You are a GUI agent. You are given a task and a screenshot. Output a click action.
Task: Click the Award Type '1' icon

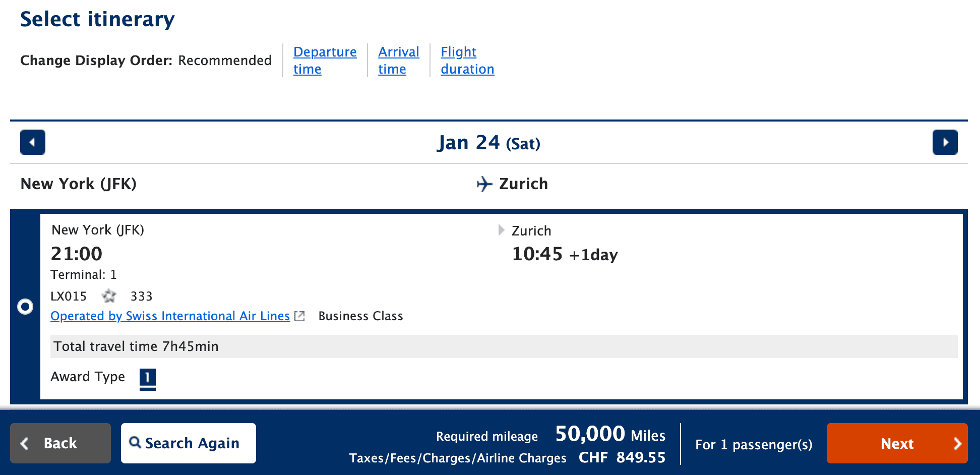click(x=147, y=377)
